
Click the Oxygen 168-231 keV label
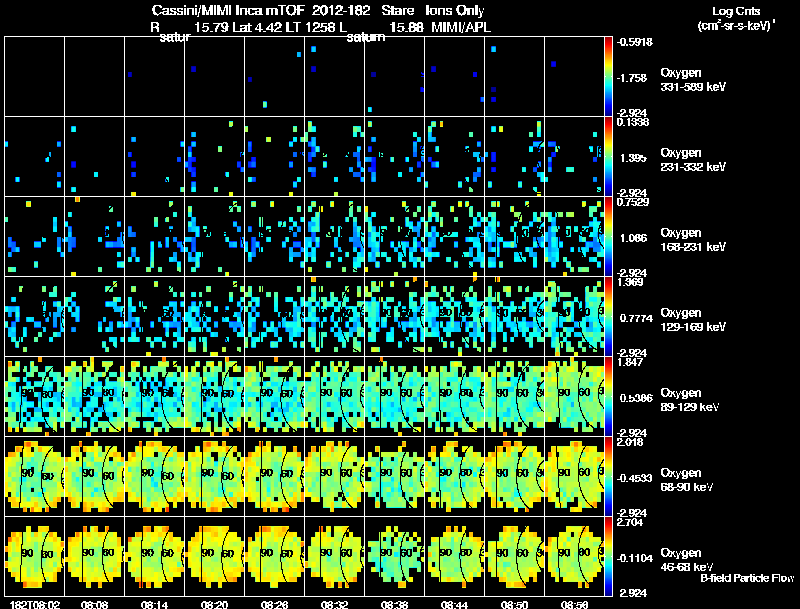tap(693, 240)
